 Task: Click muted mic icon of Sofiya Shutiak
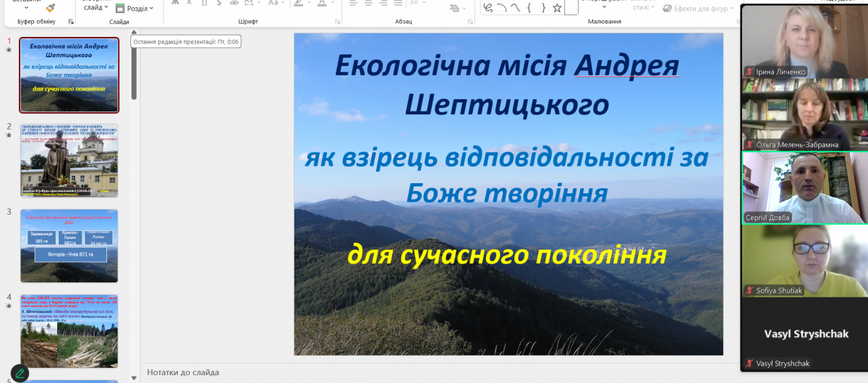[x=750, y=290]
